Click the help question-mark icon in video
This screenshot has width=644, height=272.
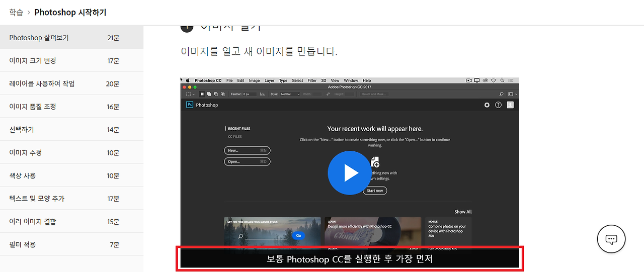(x=498, y=105)
